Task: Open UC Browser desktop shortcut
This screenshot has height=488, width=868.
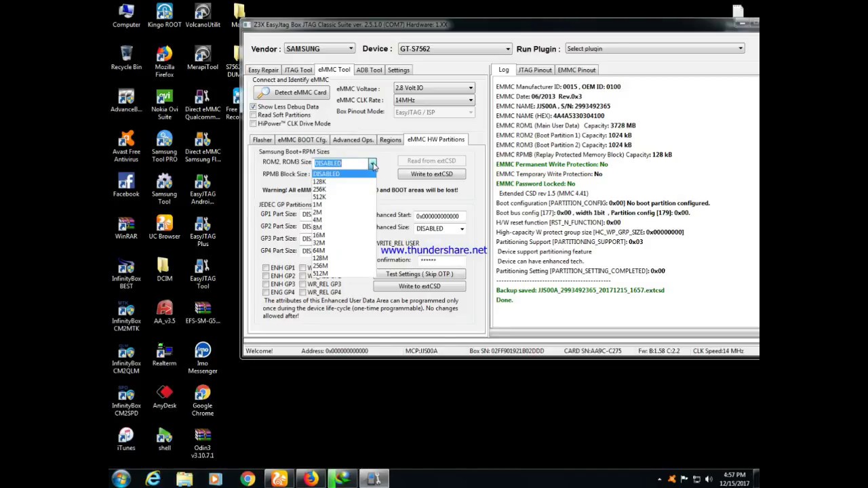Action: tap(164, 228)
